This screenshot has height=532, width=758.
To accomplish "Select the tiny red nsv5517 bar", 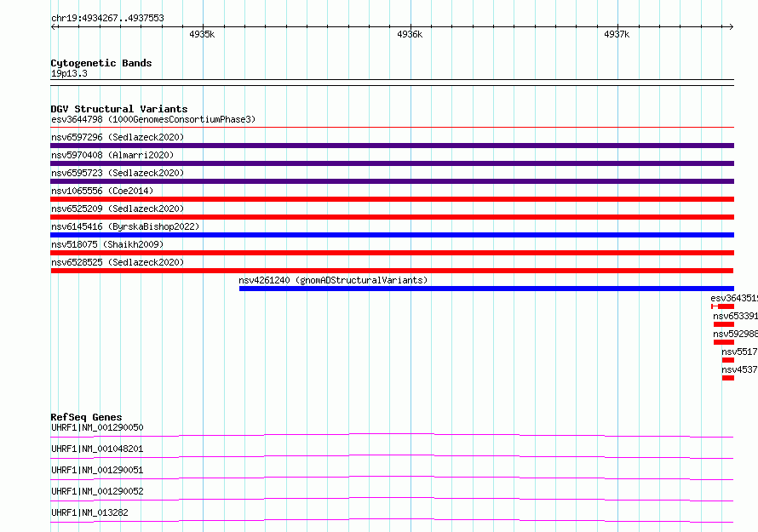I will tap(728, 360).
